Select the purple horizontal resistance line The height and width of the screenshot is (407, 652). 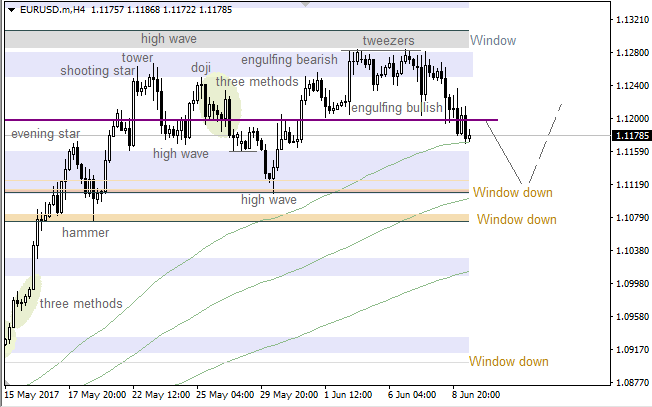coord(300,120)
